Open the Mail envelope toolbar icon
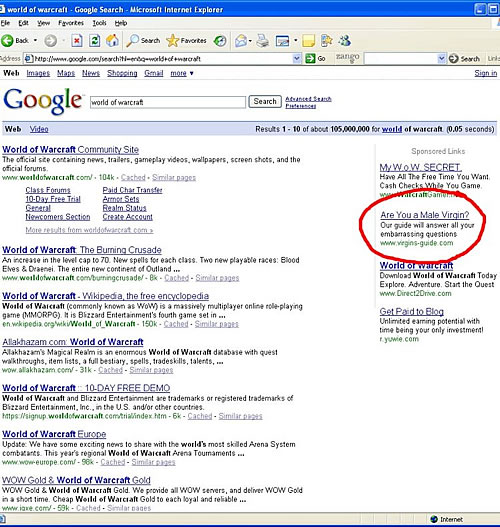 click(241, 41)
